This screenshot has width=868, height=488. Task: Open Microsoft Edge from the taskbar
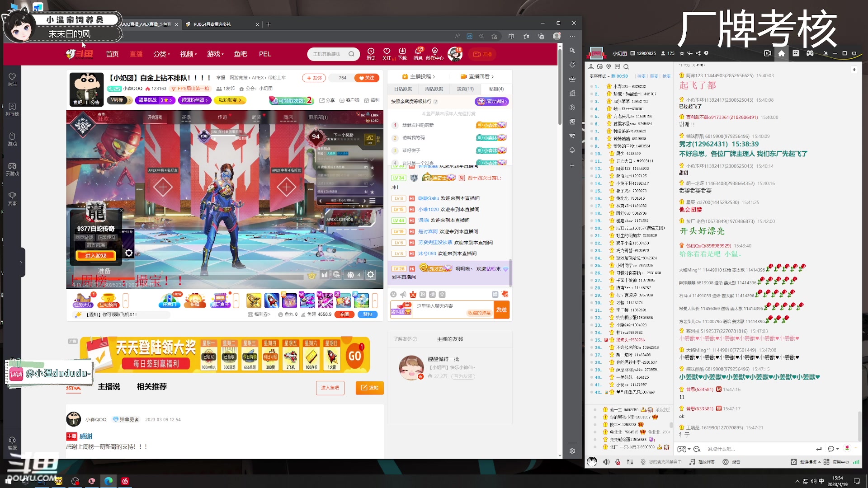(108, 481)
